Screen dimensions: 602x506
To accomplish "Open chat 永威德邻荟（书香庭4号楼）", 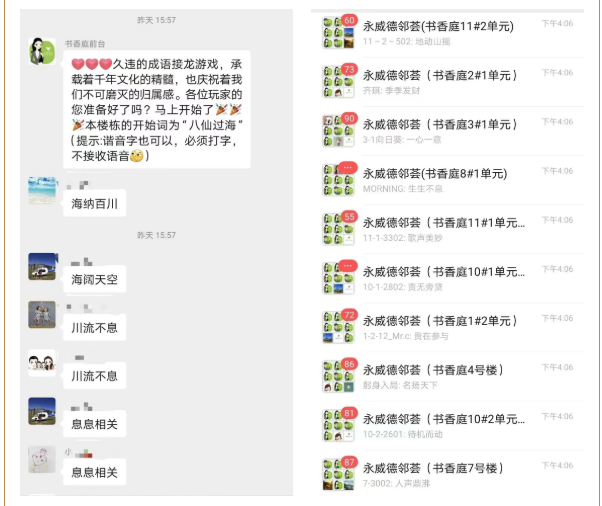I will 452,377.
